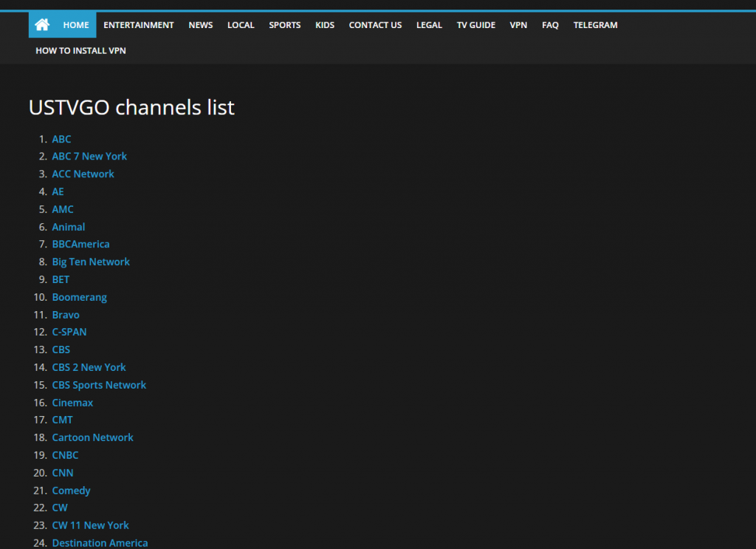Watch the CNN channel
This screenshot has height=549, width=756.
click(63, 473)
